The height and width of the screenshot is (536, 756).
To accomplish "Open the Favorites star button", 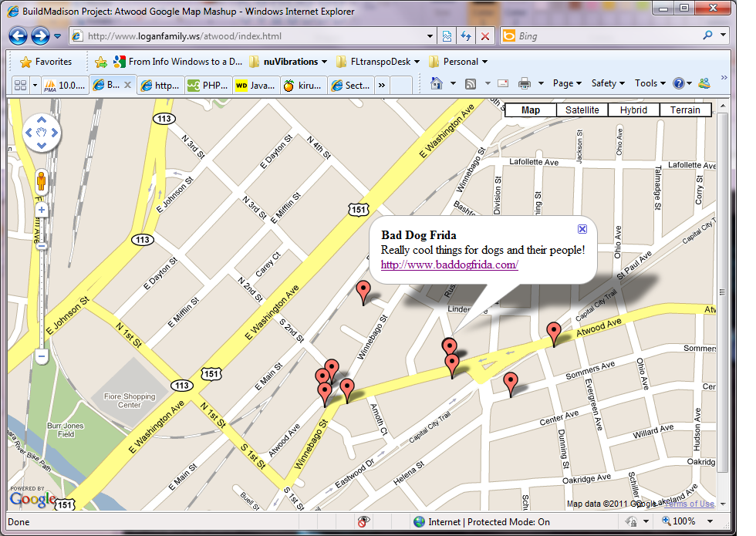I will [x=46, y=62].
